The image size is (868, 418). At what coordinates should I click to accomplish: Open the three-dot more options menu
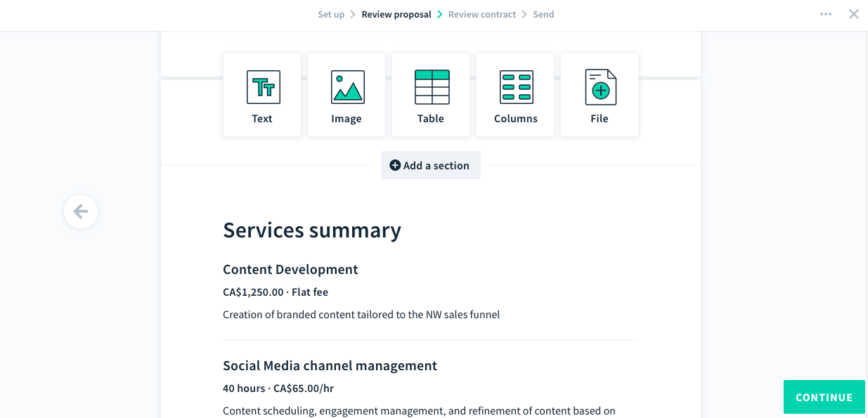[826, 15]
